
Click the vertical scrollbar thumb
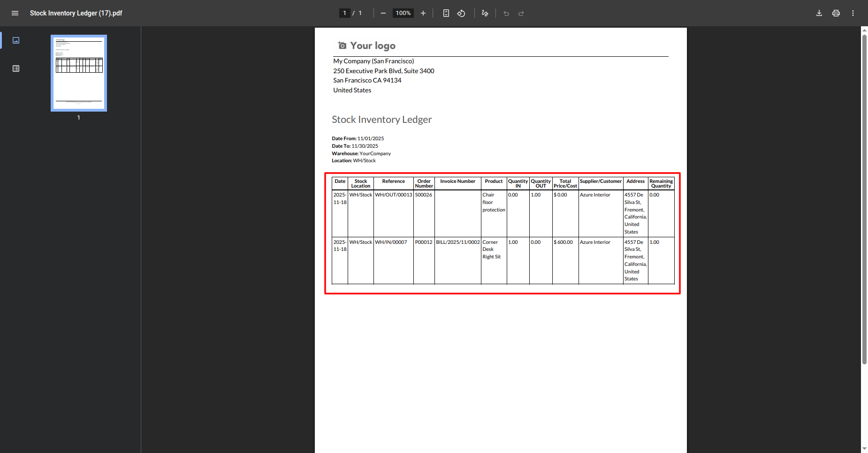coord(864,197)
